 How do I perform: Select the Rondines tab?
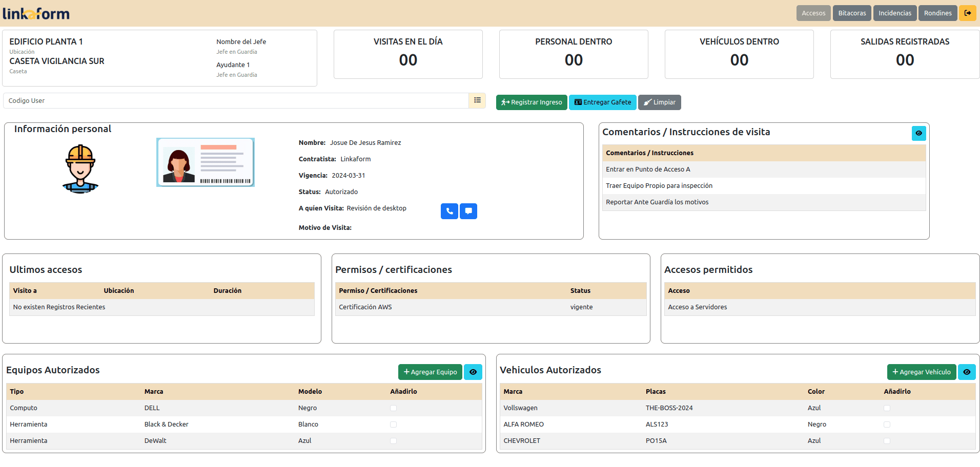click(937, 13)
